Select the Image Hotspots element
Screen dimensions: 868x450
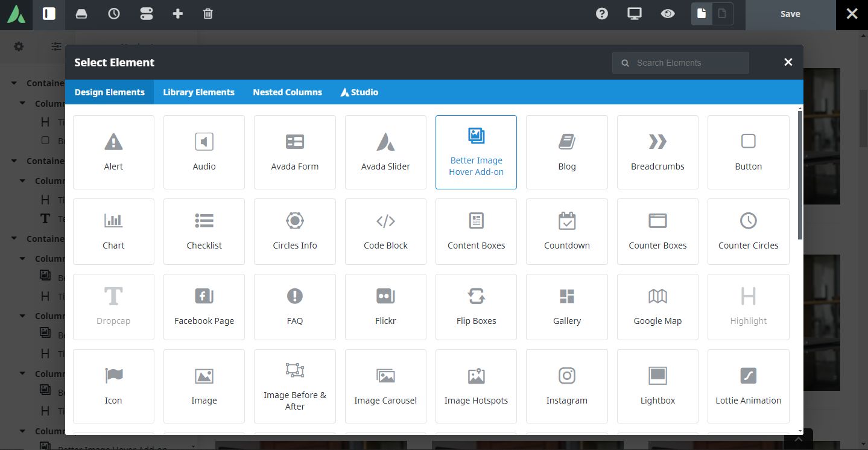click(476, 386)
